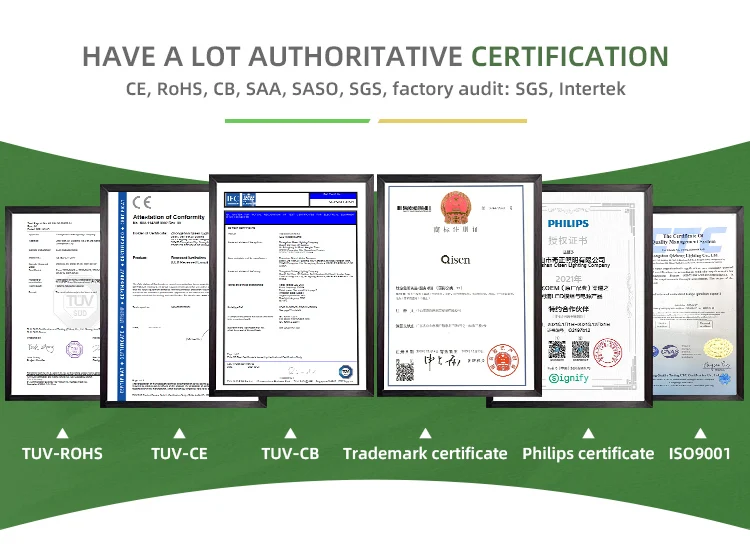
Task: Click the white triangle above Trademark certificate
Action: pos(425,434)
